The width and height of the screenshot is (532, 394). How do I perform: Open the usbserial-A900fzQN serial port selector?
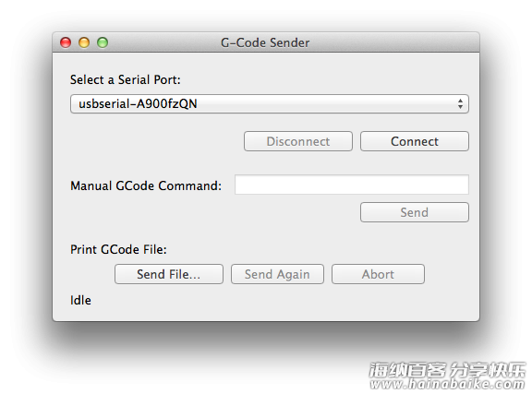pos(270,103)
